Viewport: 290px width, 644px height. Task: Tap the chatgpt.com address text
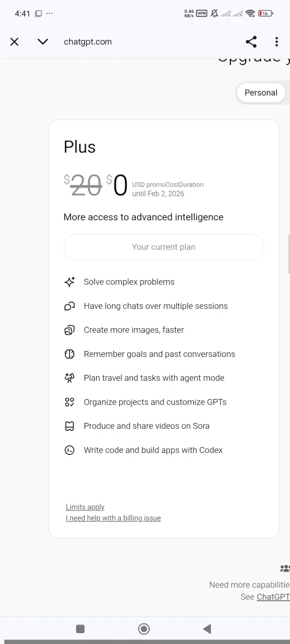[x=88, y=42]
